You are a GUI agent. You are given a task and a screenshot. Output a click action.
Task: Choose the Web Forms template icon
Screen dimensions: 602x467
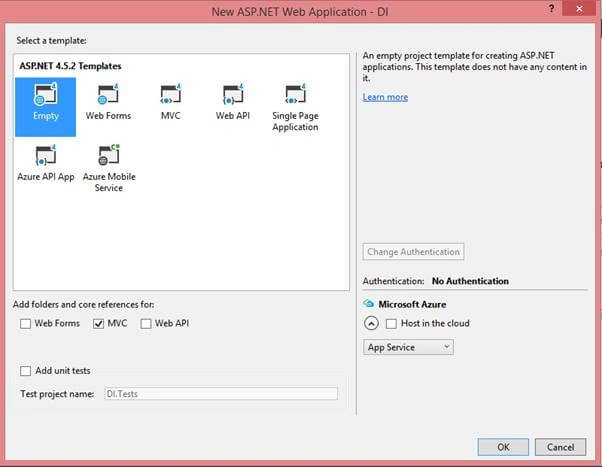point(108,94)
